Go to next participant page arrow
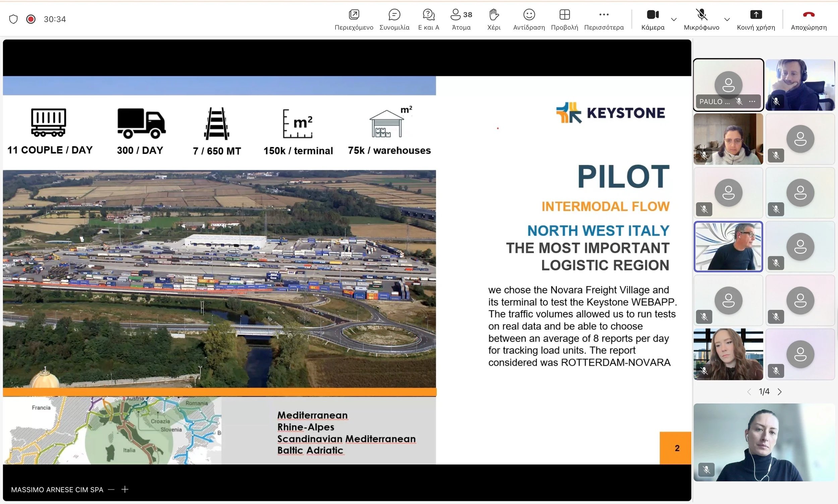Image resolution: width=838 pixels, height=504 pixels. [x=780, y=391]
